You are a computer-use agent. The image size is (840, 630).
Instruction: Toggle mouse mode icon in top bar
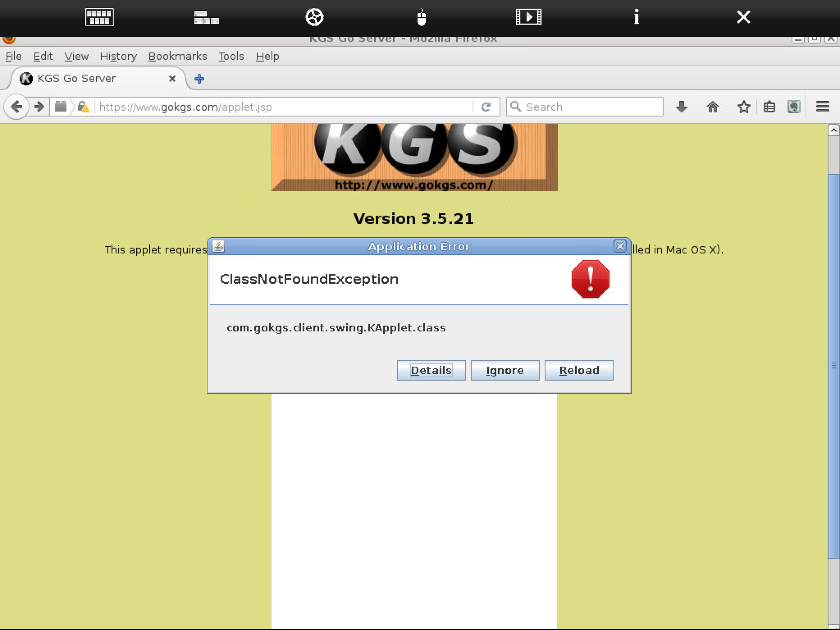pos(421,17)
